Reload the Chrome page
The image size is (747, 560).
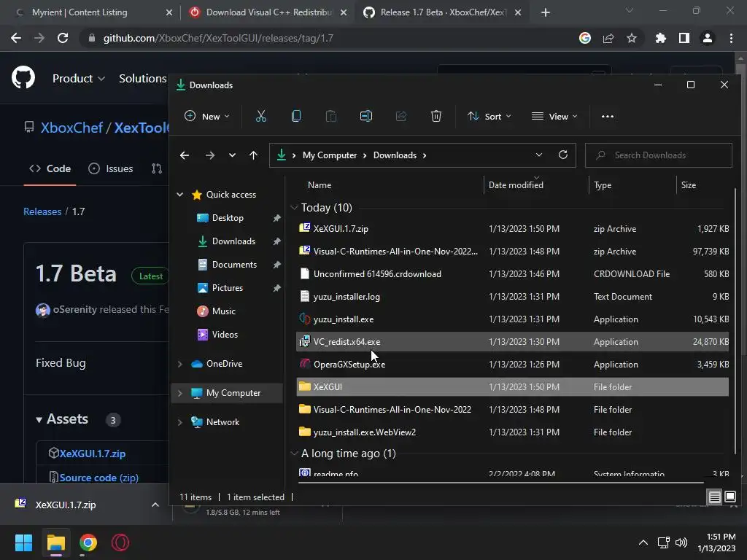tap(63, 38)
